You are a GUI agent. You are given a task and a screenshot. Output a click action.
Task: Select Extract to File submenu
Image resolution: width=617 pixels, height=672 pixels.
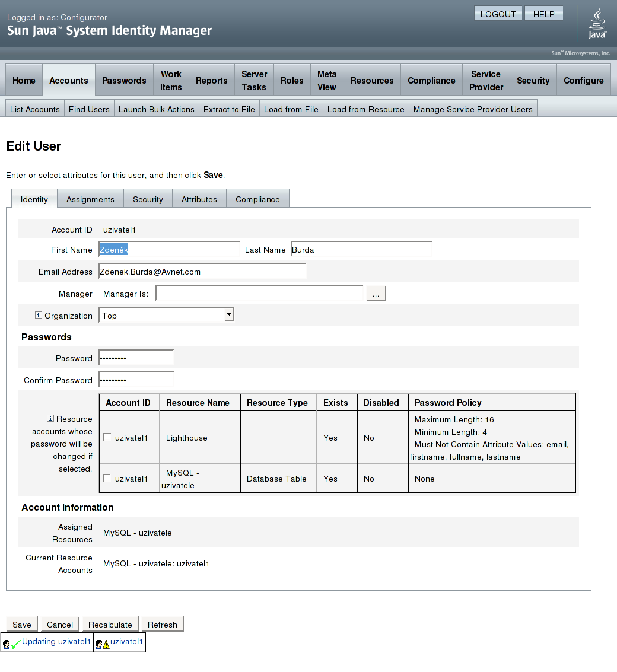tap(229, 109)
